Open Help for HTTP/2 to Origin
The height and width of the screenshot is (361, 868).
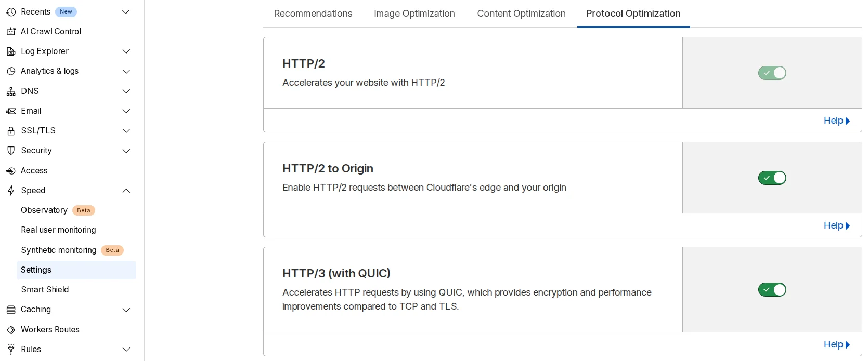[836, 225]
